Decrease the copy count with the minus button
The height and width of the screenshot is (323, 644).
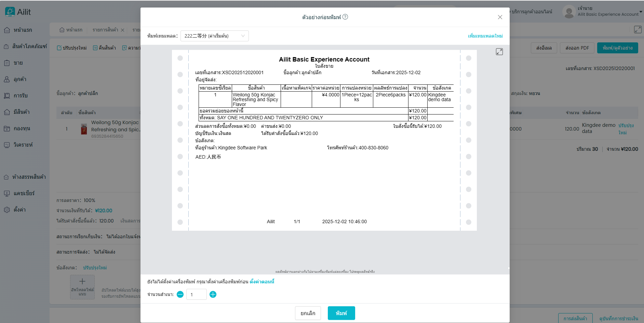point(180,294)
